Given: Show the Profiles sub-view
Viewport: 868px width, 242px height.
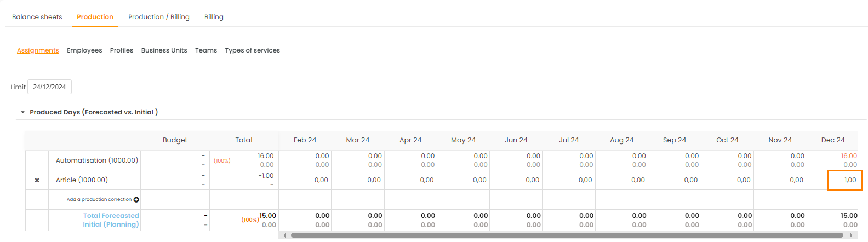Looking at the screenshot, I should (x=122, y=50).
